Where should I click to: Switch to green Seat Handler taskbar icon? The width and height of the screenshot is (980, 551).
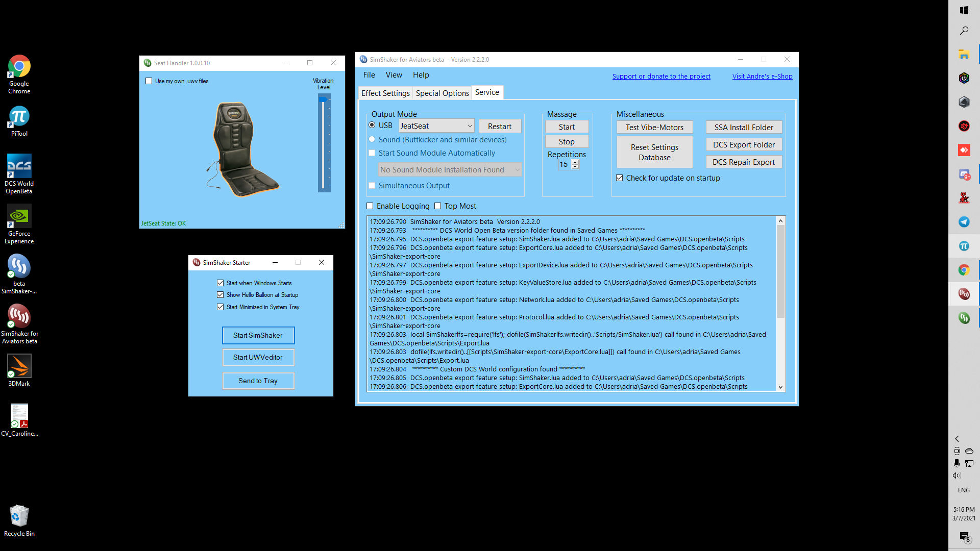pyautogui.click(x=964, y=318)
